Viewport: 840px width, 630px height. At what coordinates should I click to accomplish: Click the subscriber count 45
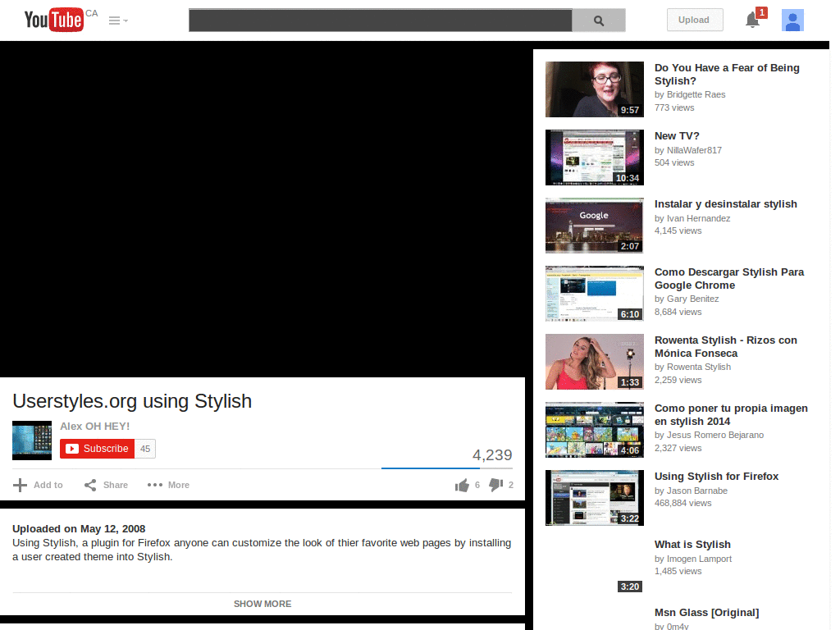145,449
